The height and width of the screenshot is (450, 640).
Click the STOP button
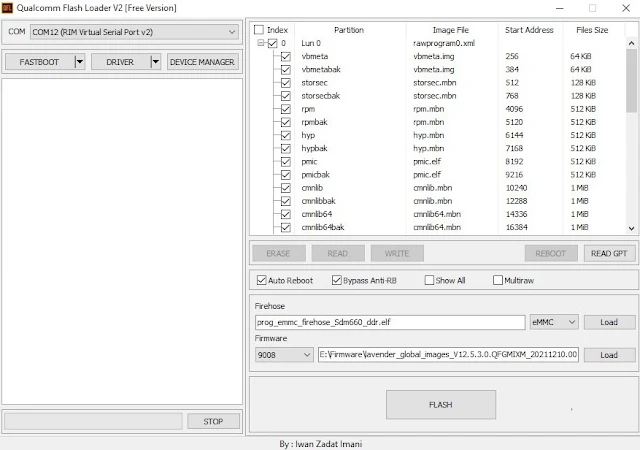tap(213, 421)
